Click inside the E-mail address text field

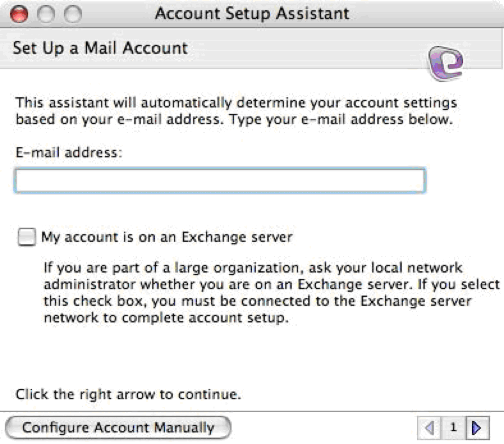[220, 181]
